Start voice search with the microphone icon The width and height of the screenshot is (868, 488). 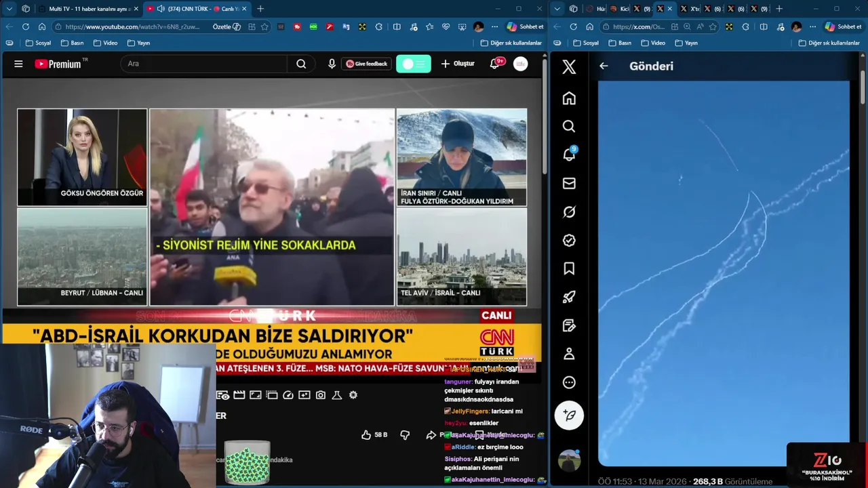[332, 64]
